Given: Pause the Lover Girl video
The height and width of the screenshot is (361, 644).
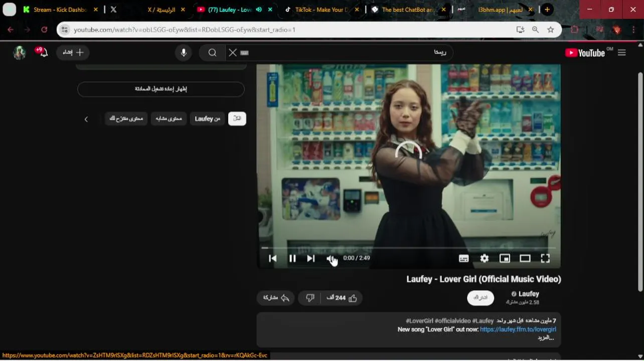Looking at the screenshot, I should (x=292, y=258).
